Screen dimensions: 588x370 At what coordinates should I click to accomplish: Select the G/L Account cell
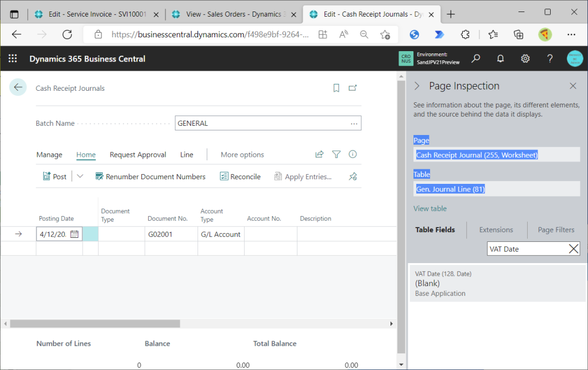coord(221,234)
